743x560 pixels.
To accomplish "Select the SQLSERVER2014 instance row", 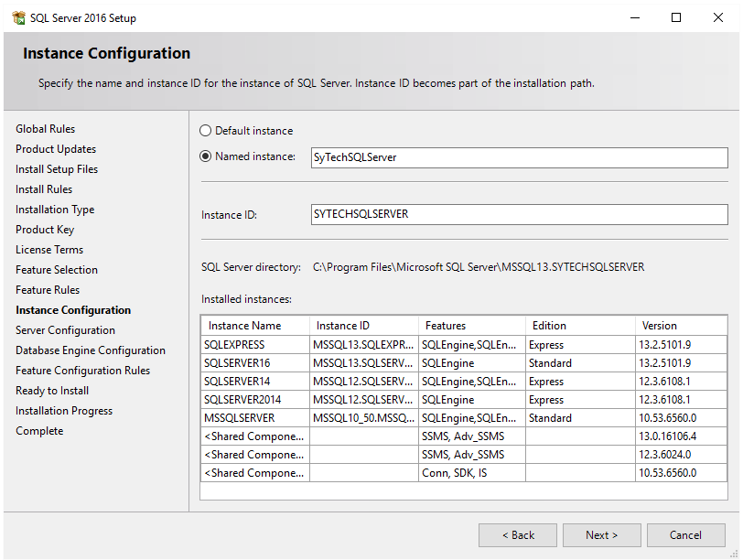I will pos(464,400).
